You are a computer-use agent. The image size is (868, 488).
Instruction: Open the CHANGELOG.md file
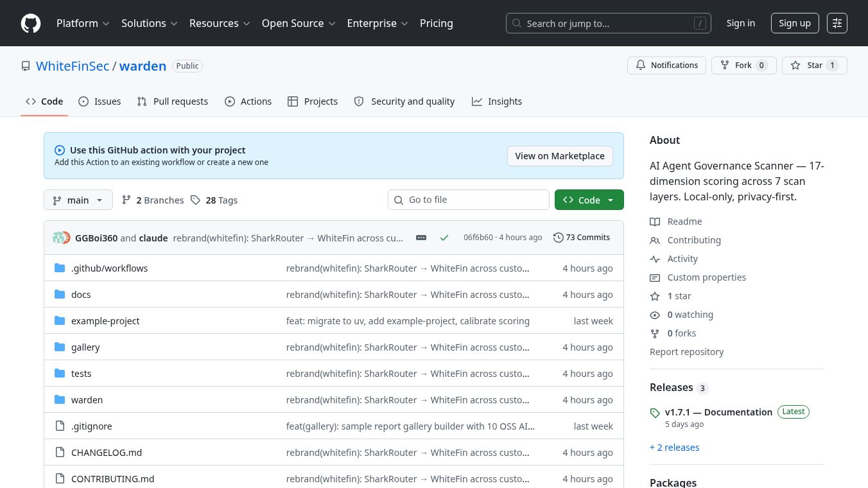tap(107, 453)
